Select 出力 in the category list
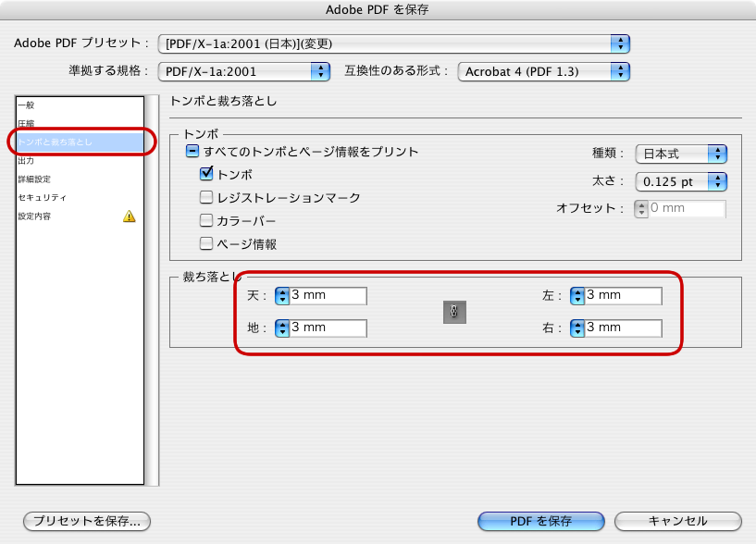The width and height of the screenshot is (756, 544). (x=80, y=161)
